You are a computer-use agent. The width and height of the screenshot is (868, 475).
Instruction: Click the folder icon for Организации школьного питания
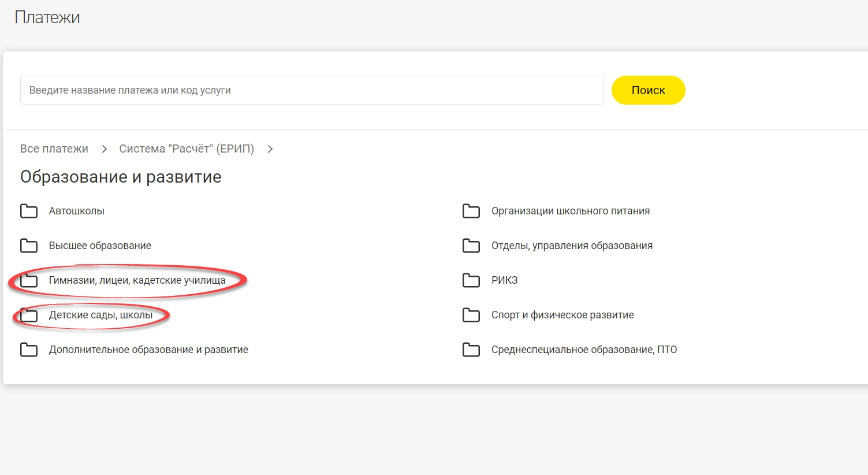(471, 211)
